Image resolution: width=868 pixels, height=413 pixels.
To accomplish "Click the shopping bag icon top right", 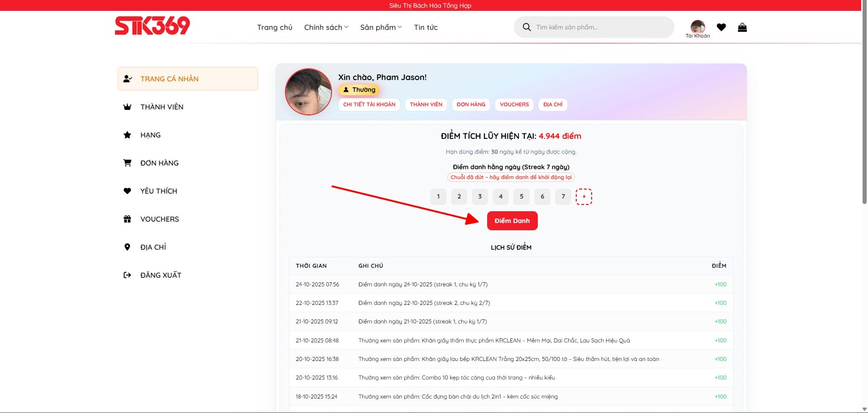I will click(742, 27).
